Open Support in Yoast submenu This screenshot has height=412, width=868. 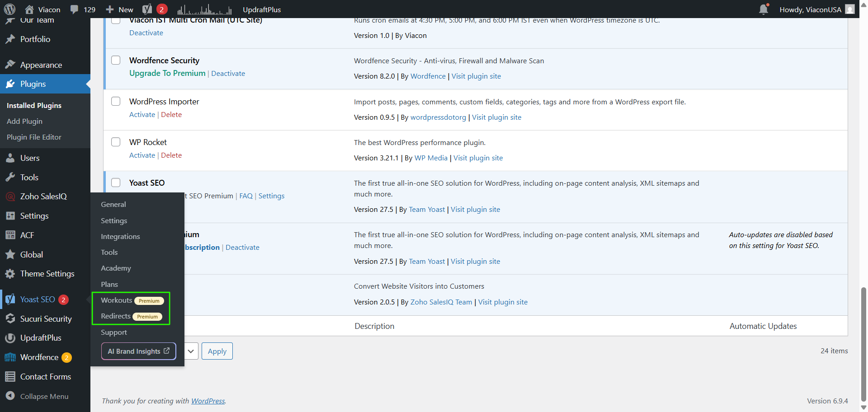(x=114, y=332)
